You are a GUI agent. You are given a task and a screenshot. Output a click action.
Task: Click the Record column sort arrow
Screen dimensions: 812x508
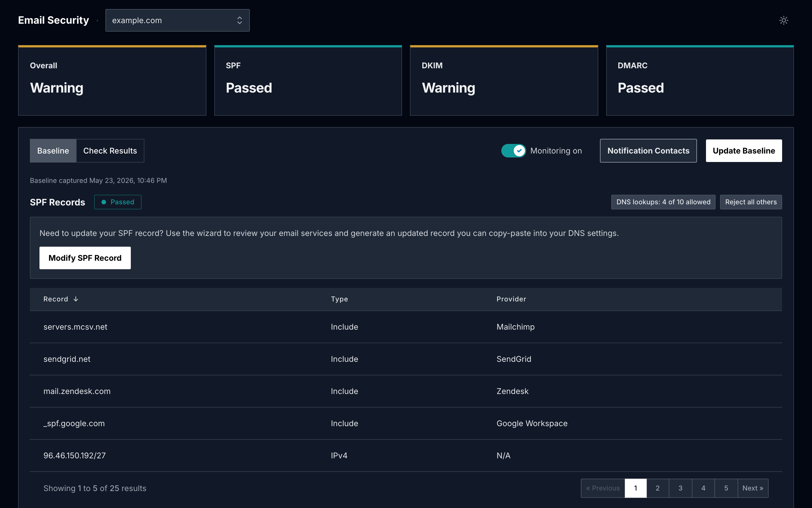pos(76,299)
